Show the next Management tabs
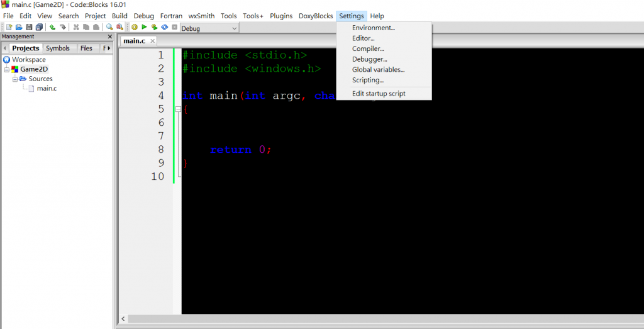The height and width of the screenshot is (329, 644). 109,48
